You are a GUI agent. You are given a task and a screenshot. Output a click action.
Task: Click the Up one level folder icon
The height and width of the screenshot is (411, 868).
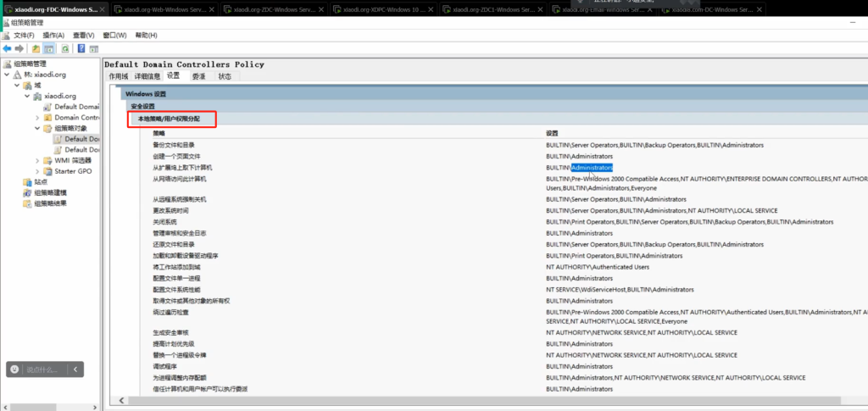pos(36,48)
